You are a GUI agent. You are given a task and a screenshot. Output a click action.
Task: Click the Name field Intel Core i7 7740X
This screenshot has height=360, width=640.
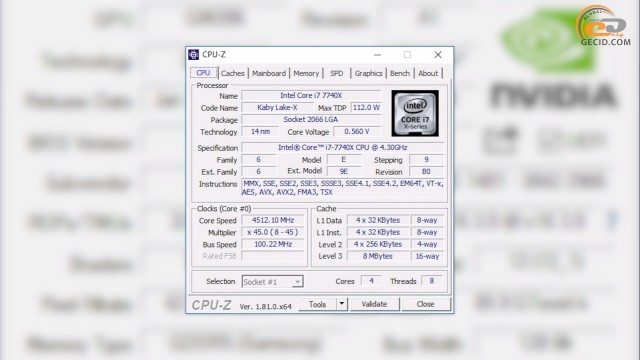tap(311, 96)
